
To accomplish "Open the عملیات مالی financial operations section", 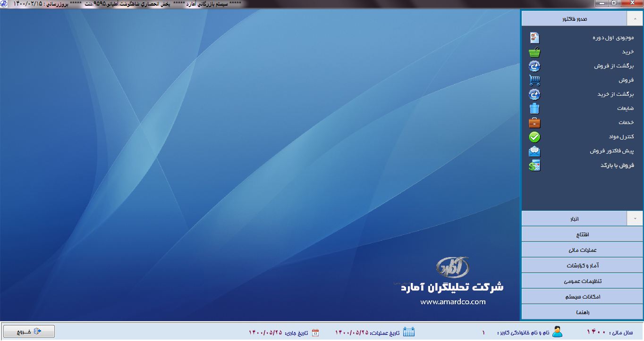I will (582, 250).
